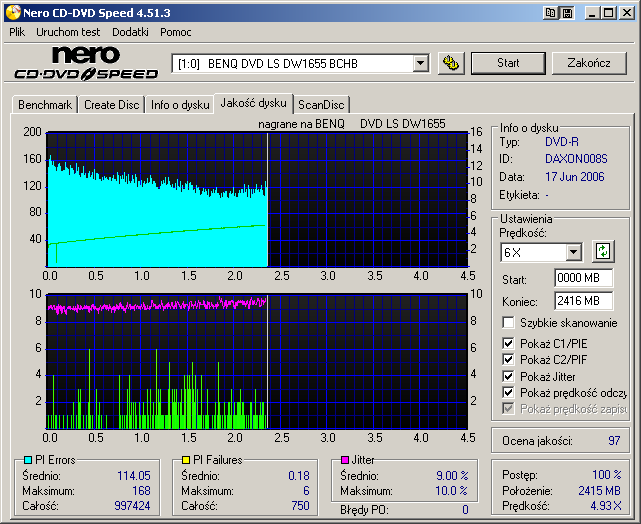Switch to the Info o dysku tab

180,105
